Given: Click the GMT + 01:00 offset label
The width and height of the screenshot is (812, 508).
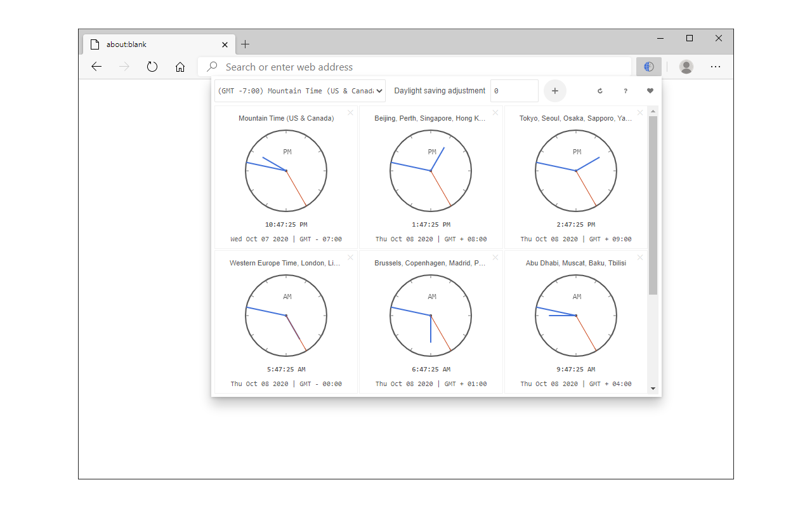Looking at the screenshot, I should [466, 384].
